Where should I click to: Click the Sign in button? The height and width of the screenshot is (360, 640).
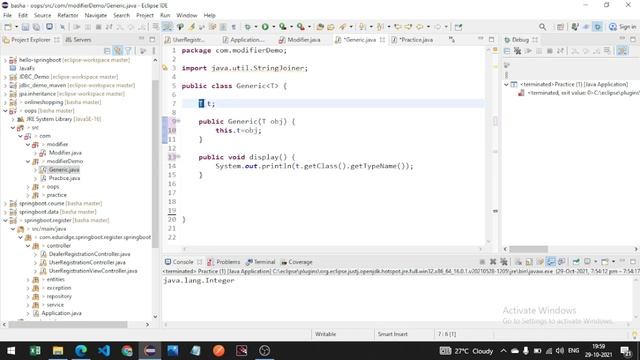pyautogui.click(x=623, y=27)
